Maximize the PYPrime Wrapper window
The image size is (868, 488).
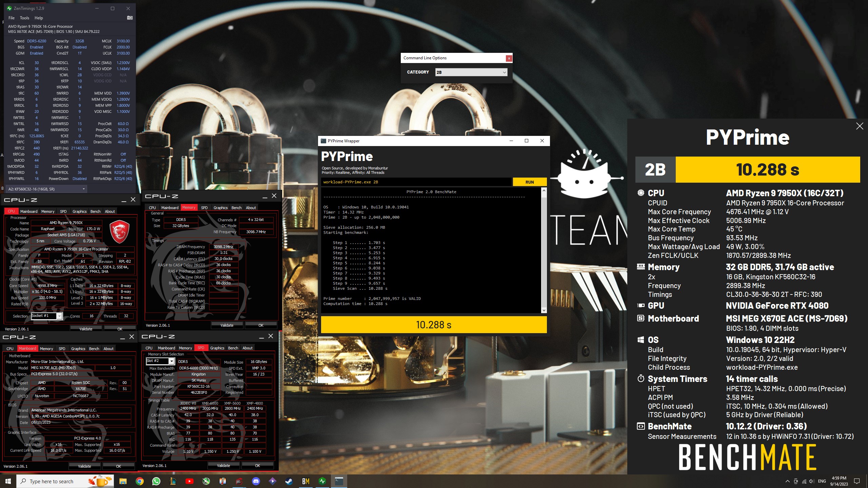tap(527, 141)
